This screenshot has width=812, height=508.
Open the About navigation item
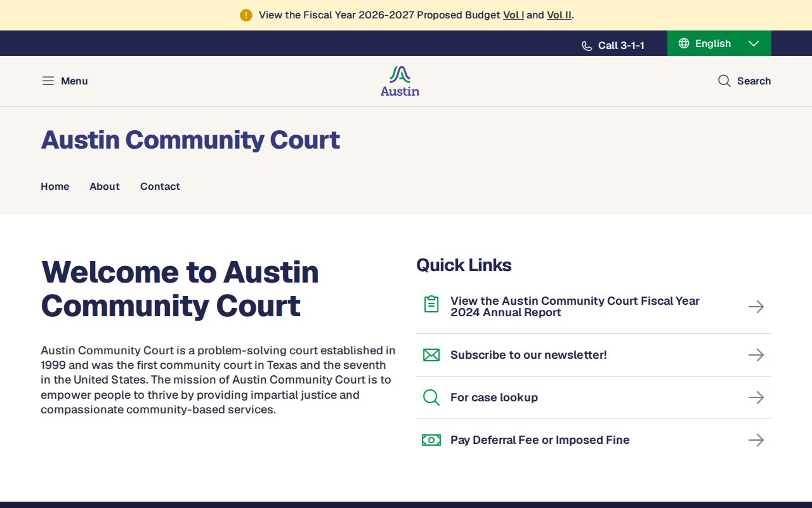tap(105, 186)
